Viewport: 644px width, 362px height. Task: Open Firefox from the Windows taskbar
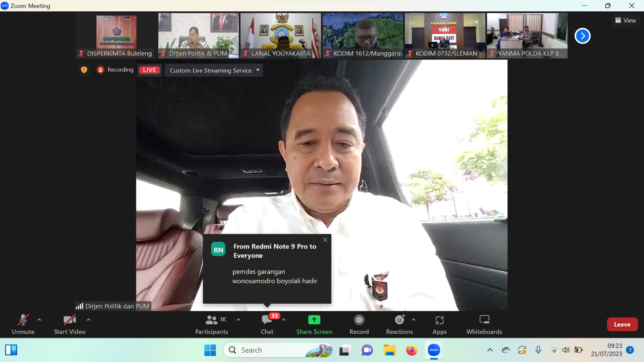tap(411, 350)
